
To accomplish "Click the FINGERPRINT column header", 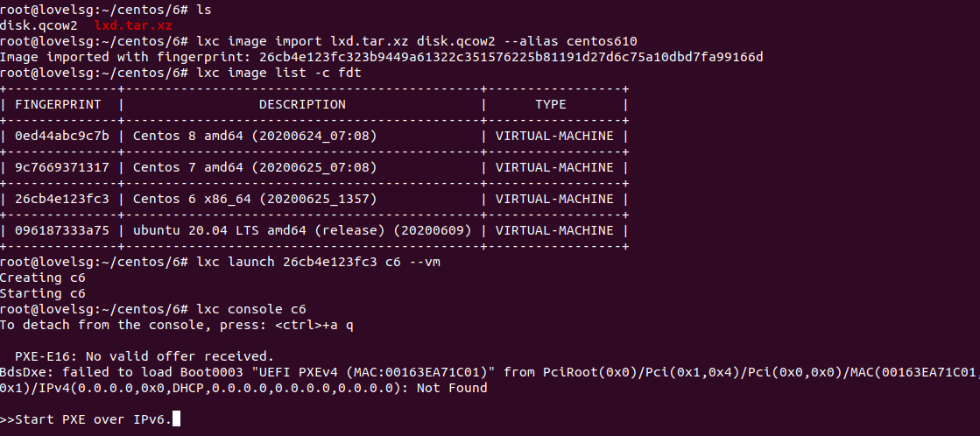I will [58, 104].
